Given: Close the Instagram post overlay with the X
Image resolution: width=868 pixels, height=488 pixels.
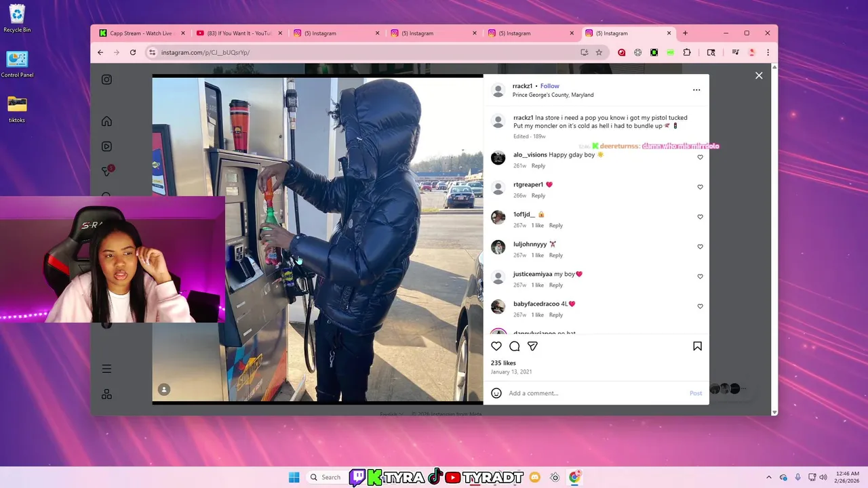Looking at the screenshot, I should 759,75.
